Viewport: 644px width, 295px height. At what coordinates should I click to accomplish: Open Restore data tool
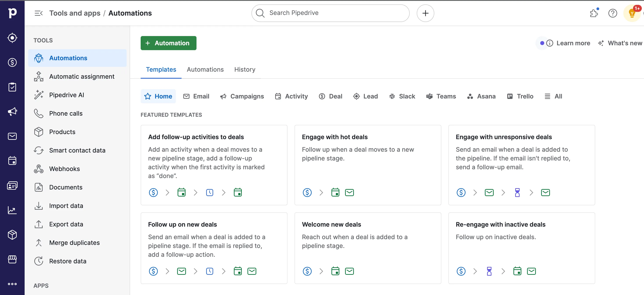[77, 261]
